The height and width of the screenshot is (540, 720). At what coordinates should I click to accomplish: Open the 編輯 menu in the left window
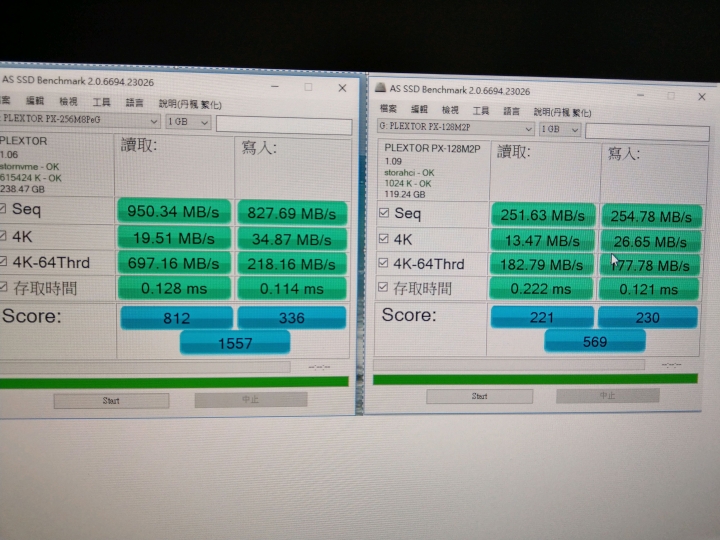pos(35,100)
